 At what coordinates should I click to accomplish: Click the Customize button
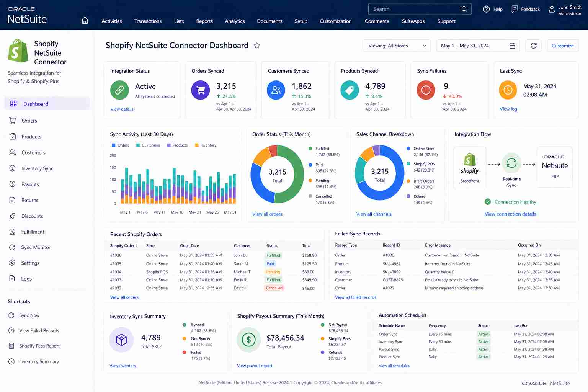[562, 46]
